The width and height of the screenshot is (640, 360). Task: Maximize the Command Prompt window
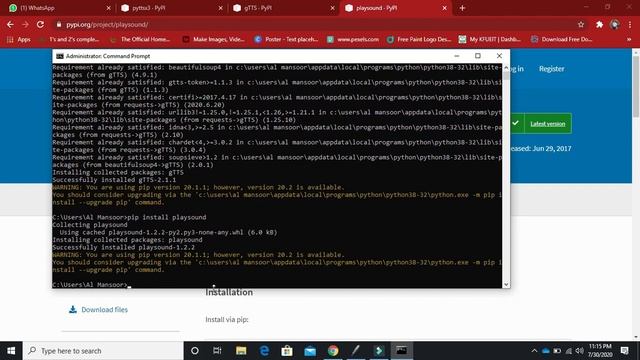[x=478, y=56]
